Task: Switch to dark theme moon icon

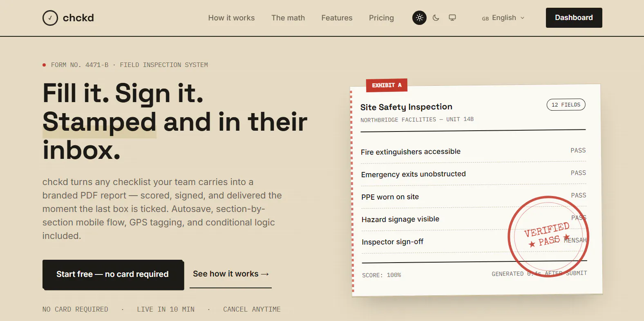Action: [436, 18]
